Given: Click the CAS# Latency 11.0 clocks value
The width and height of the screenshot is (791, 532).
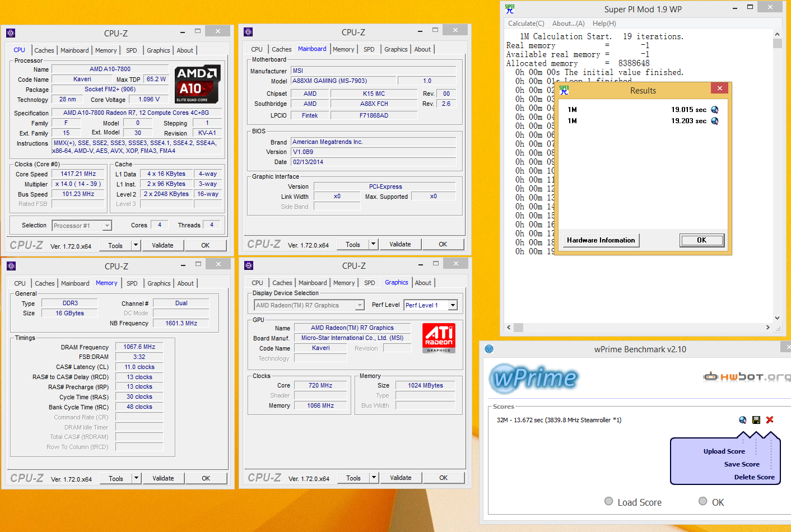Looking at the screenshot, I should pyautogui.click(x=139, y=367).
